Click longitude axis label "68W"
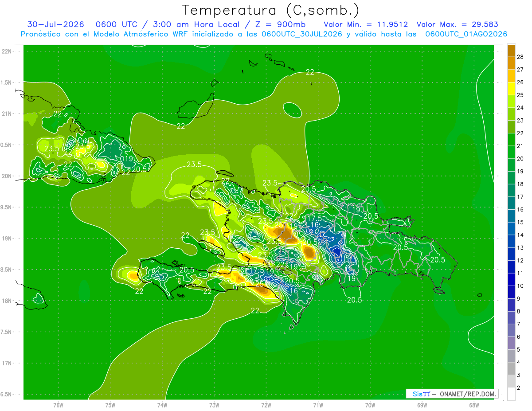The height and width of the screenshot is (411, 532). 473,405
